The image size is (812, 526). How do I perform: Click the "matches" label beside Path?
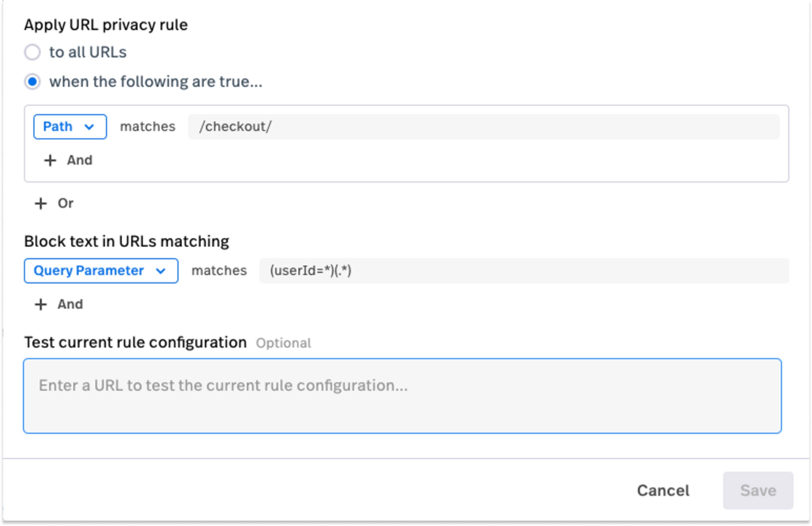pyautogui.click(x=148, y=127)
